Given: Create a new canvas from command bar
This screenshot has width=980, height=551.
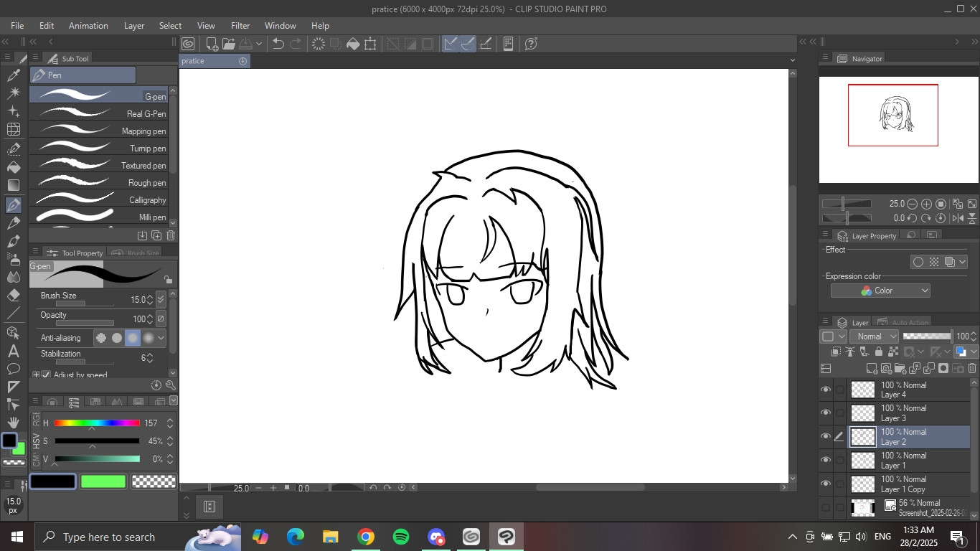Looking at the screenshot, I should pyautogui.click(x=211, y=44).
